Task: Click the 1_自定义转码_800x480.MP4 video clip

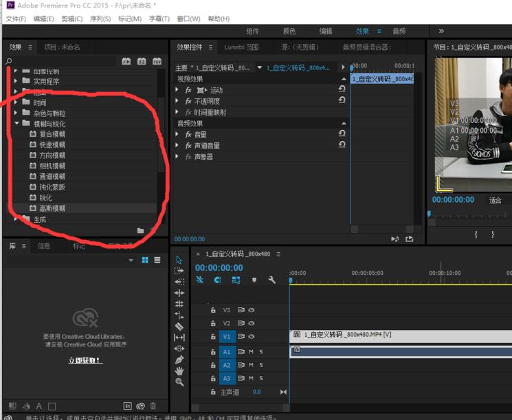Action: (x=401, y=335)
